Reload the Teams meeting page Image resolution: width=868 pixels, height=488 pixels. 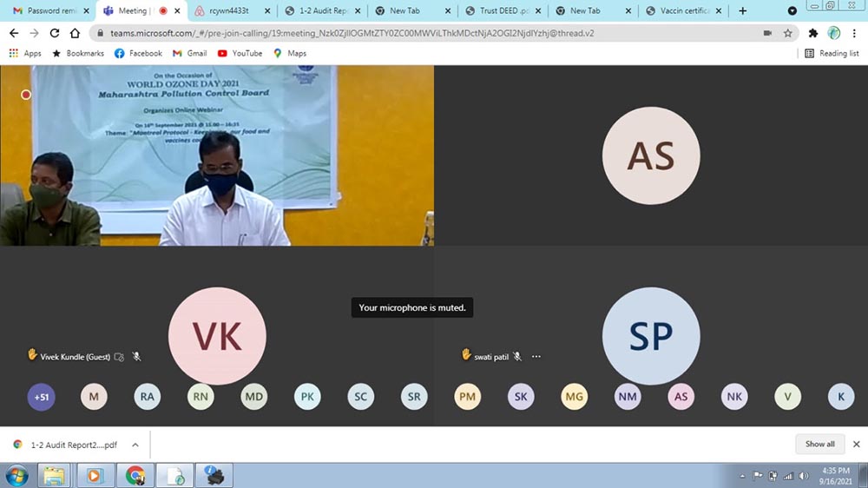55,33
